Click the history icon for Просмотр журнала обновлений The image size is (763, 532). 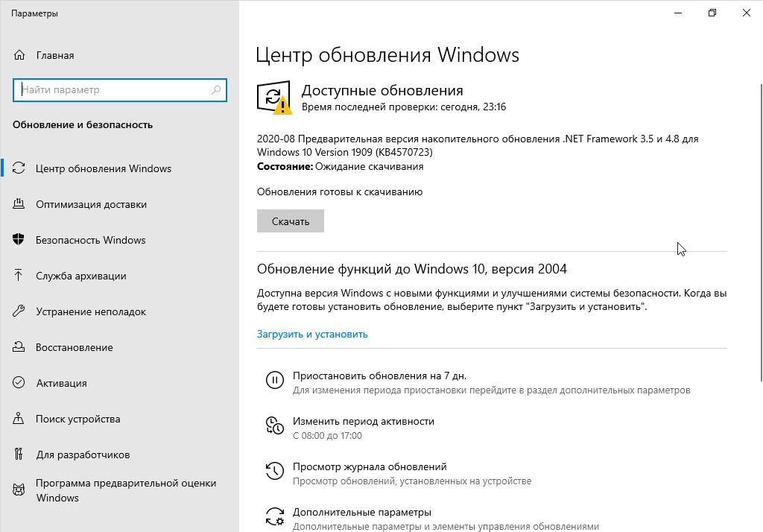(275, 471)
